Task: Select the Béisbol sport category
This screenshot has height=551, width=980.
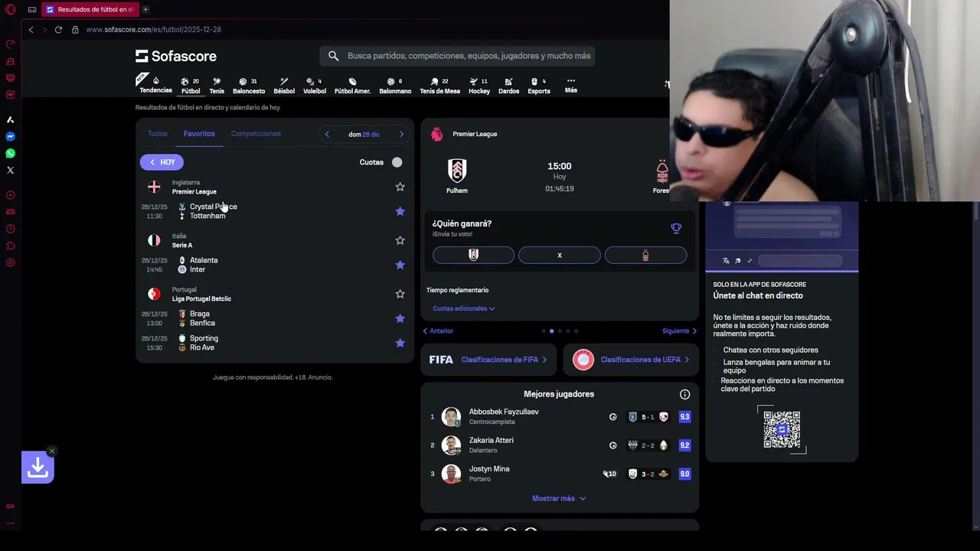Action: click(284, 86)
